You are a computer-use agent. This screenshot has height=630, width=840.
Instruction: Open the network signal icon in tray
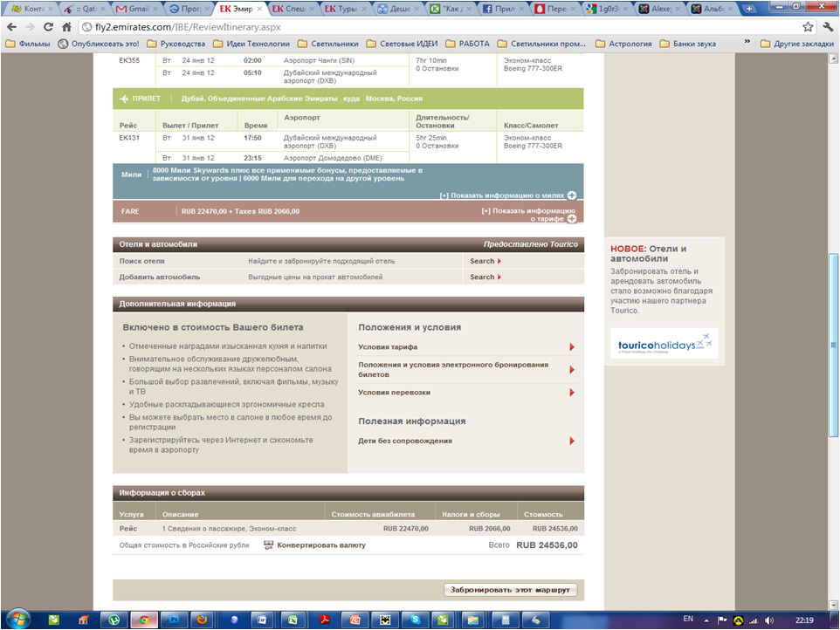[754, 620]
